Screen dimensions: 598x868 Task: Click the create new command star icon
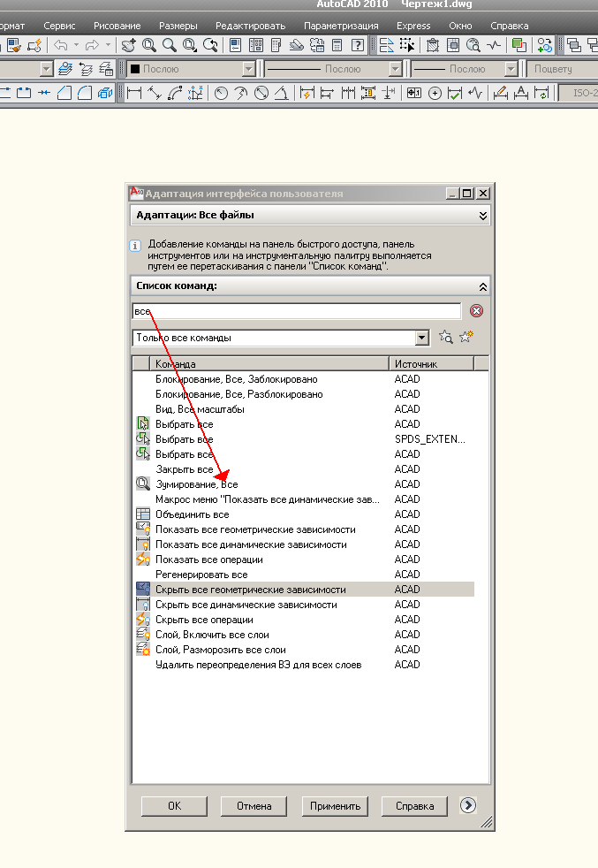tap(466, 336)
